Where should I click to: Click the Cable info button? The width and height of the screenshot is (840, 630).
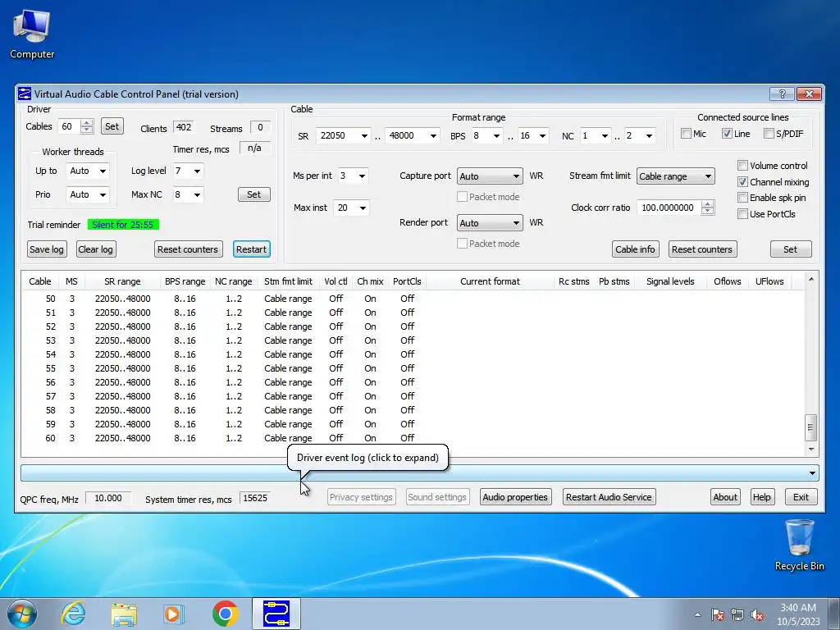[635, 249]
